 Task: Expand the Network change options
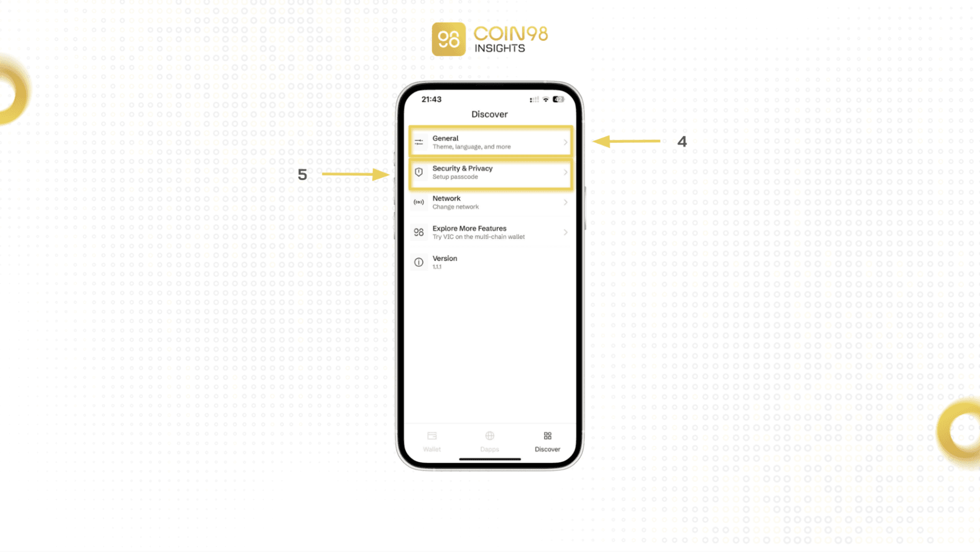[x=490, y=202]
